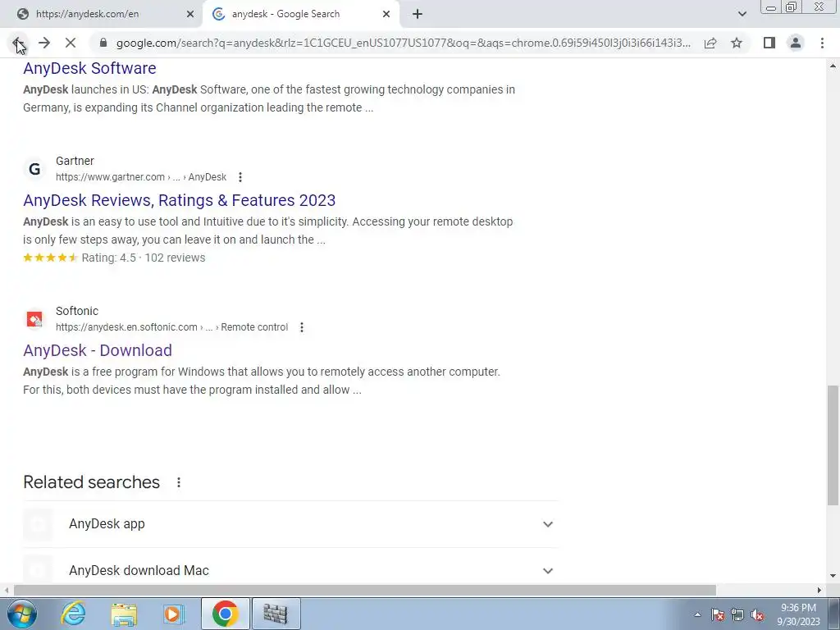Open options next to Related searches heading
This screenshot has height=630, width=840.
(x=178, y=482)
